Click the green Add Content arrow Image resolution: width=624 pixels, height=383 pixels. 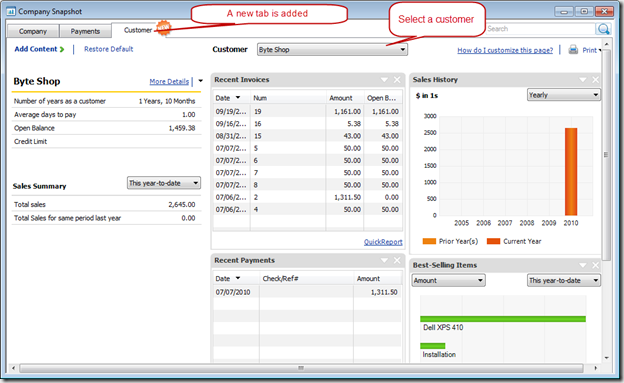[x=62, y=49]
